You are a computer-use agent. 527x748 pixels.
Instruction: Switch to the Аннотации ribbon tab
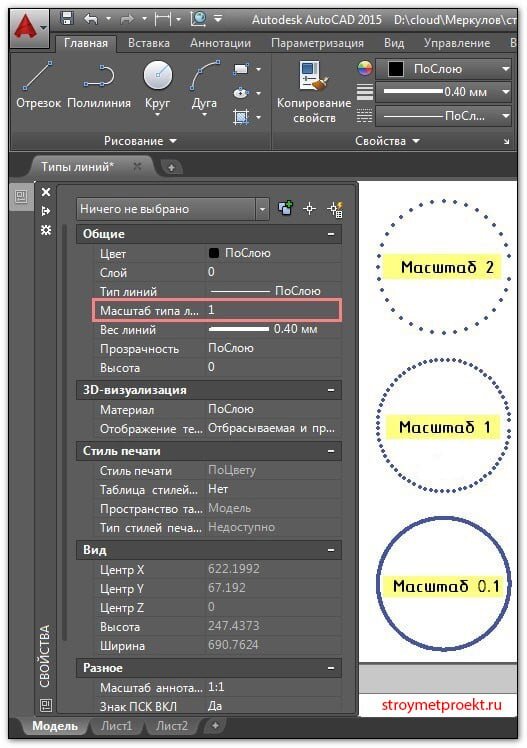pos(220,43)
